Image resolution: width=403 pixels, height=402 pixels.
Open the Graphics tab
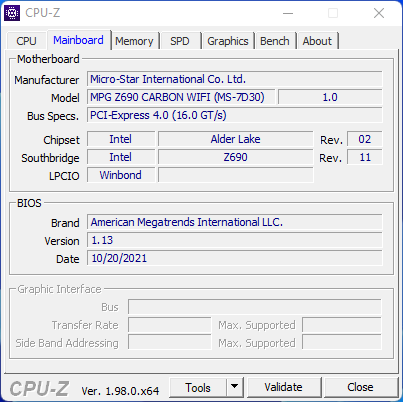click(228, 41)
